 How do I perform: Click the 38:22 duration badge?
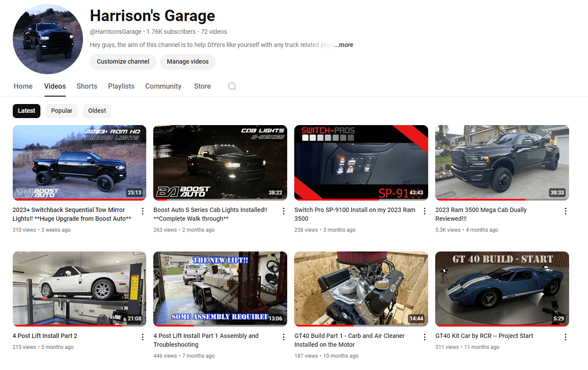click(275, 192)
